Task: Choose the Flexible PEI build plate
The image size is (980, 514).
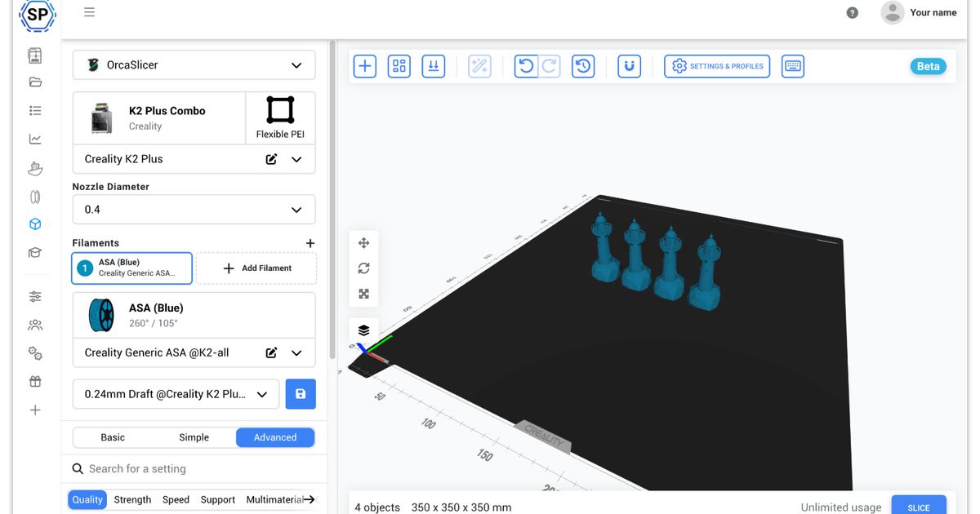Action: coord(280,118)
